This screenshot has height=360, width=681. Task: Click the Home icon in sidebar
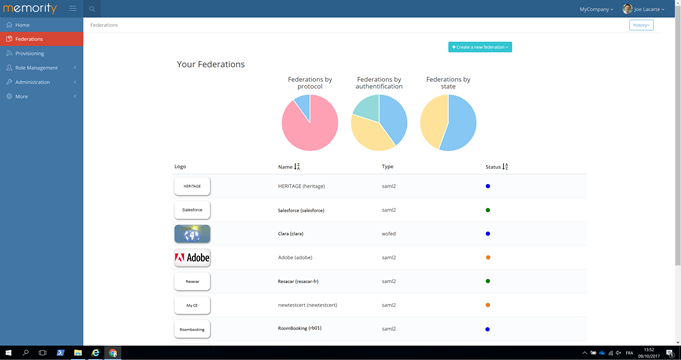tap(9, 25)
